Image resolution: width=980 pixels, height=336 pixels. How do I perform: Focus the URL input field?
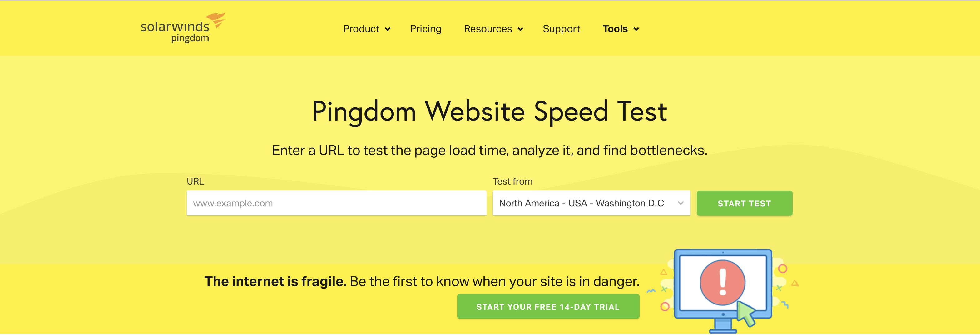(x=336, y=203)
